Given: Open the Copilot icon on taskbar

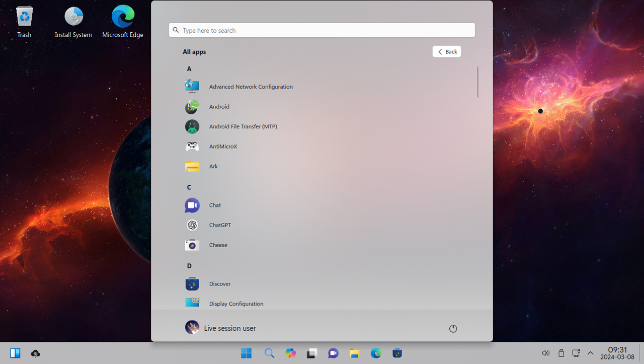Looking at the screenshot, I should (291, 353).
